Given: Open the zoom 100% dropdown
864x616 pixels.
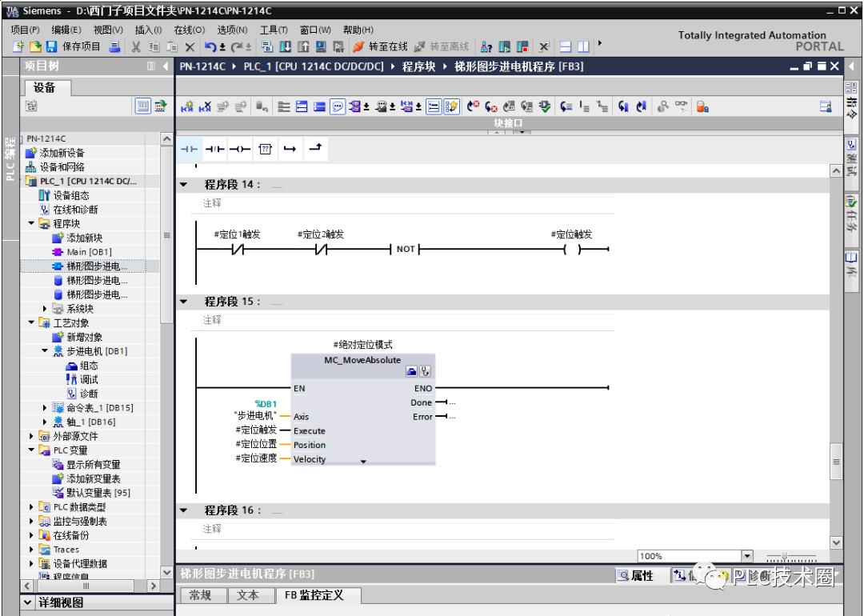Looking at the screenshot, I should coord(747,556).
